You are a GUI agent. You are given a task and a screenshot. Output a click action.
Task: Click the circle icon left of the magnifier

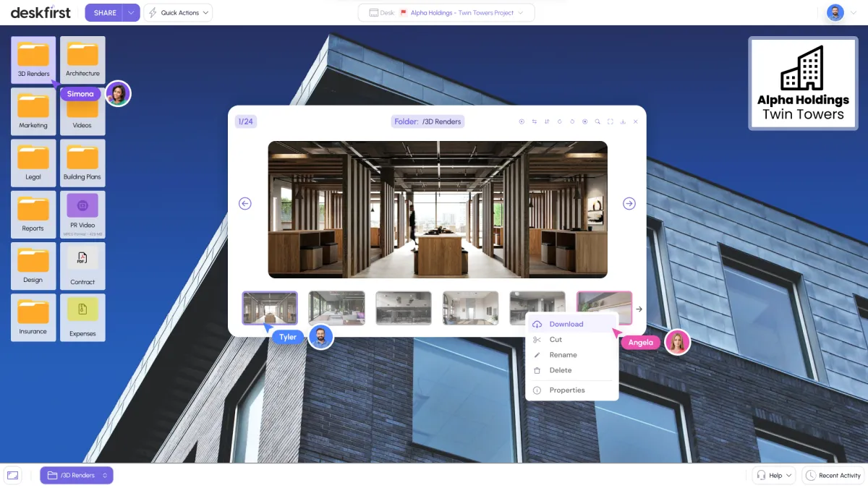(585, 121)
